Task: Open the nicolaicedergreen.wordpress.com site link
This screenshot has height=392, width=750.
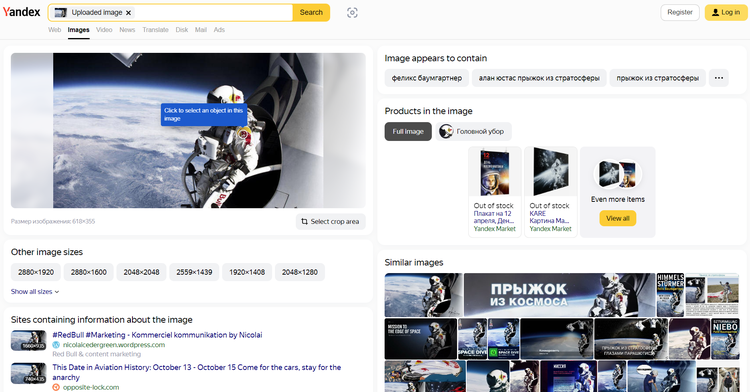Action: pyautogui.click(x=114, y=345)
